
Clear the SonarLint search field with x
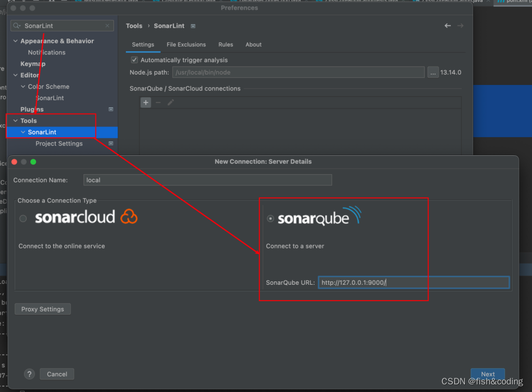[107, 26]
